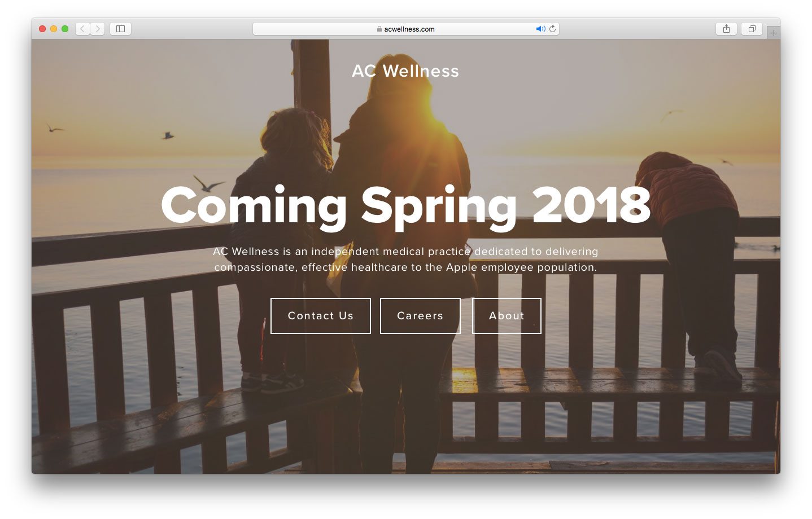Open a new tab with the plus button
Screen dimensions: 812x519
774,33
